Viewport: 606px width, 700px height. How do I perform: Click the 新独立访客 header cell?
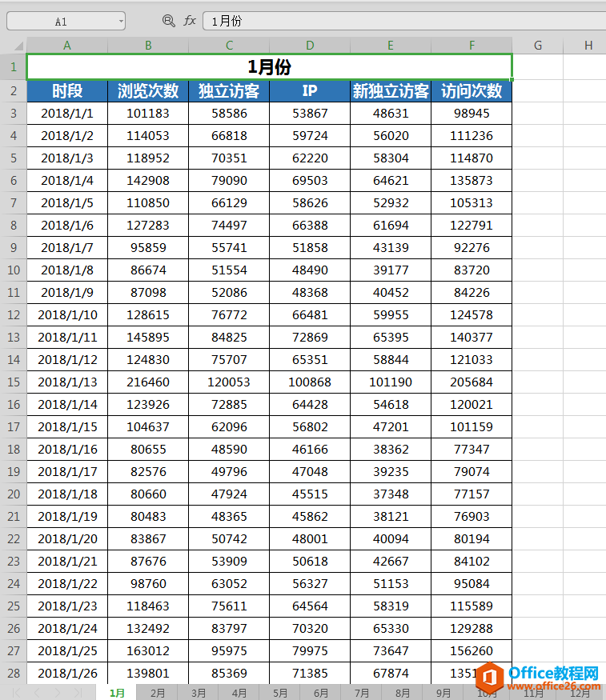(391, 91)
